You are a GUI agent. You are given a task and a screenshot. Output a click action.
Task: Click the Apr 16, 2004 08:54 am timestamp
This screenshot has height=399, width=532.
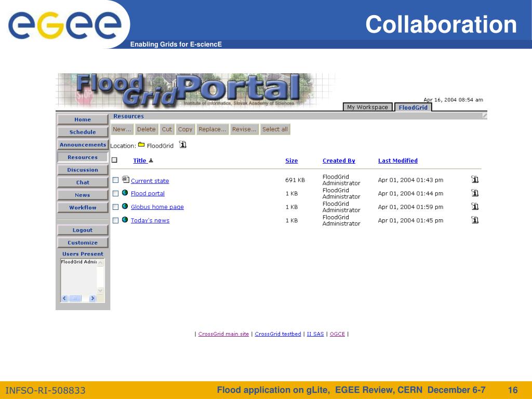coord(453,100)
